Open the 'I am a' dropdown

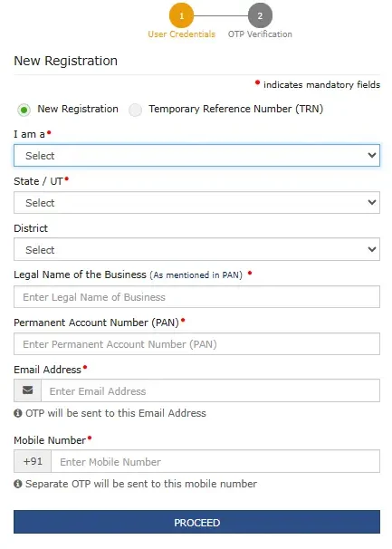pos(196,156)
